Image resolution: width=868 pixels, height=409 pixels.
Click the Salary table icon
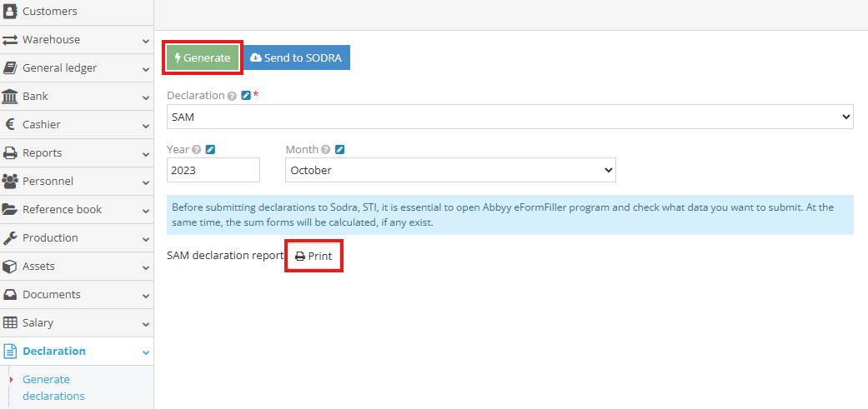point(10,322)
